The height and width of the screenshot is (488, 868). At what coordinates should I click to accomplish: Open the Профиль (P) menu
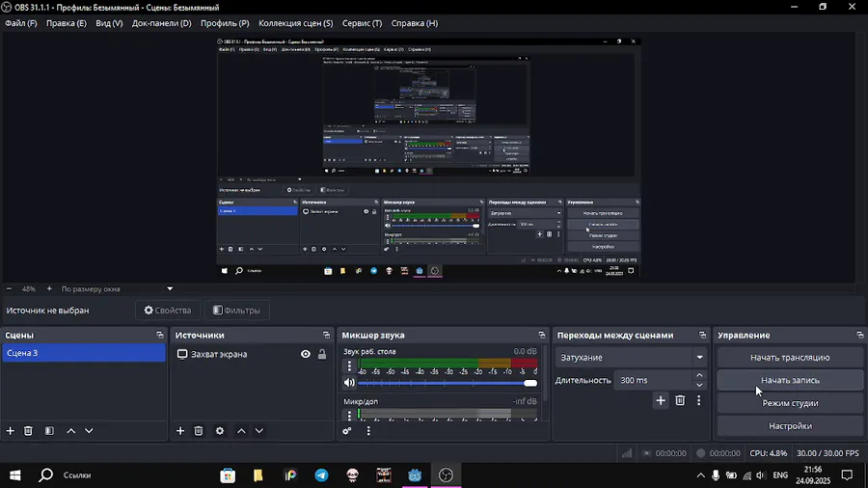225,23
